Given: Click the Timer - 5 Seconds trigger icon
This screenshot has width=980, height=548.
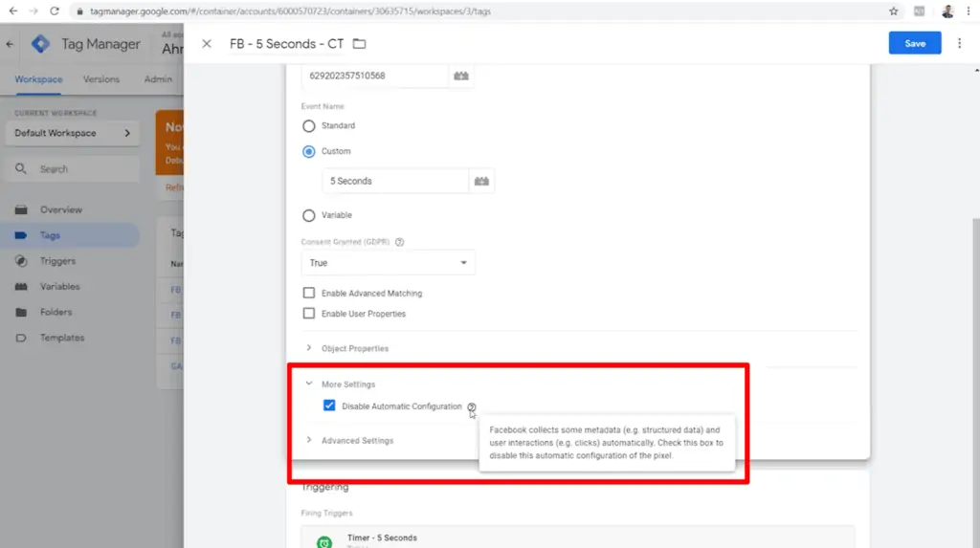Looking at the screenshot, I should 324,541.
